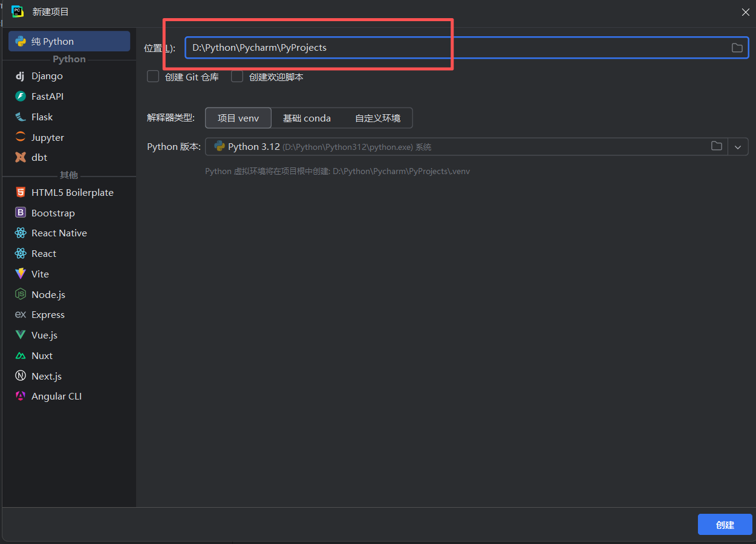Click the Node.js icon
The width and height of the screenshot is (756, 544).
click(21, 294)
